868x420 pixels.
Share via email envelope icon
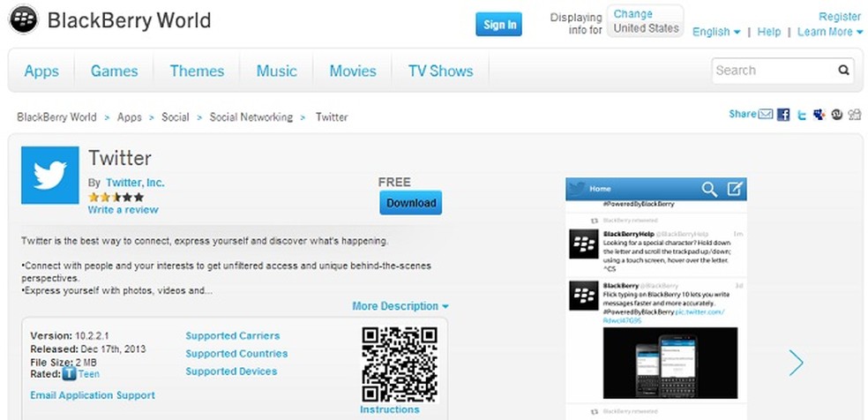(x=765, y=114)
